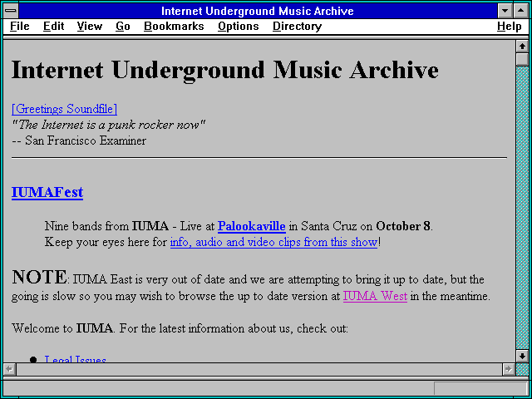Click the vertical scrollbar thumb
Image resolution: width=532 pixels, height=399 pixels.
click(522, 59)
